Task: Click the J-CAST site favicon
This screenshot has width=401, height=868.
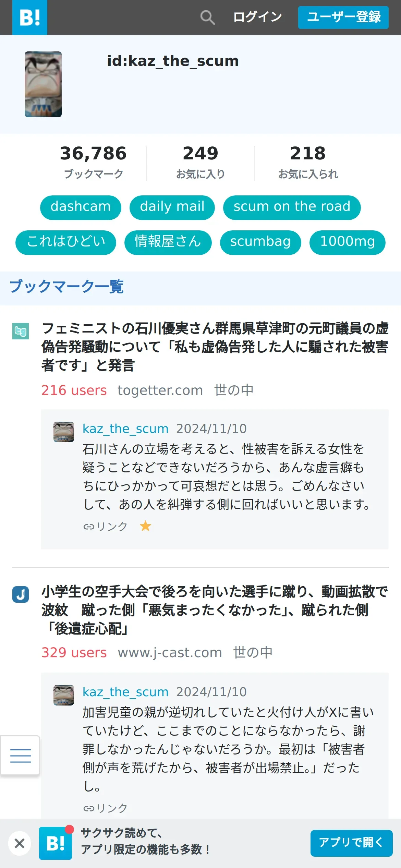Action: click(21, 594)
